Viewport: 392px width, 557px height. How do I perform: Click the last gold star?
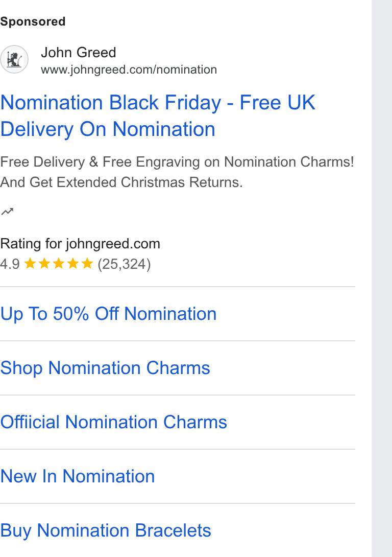pyautogui.click(x=87, y=264)
